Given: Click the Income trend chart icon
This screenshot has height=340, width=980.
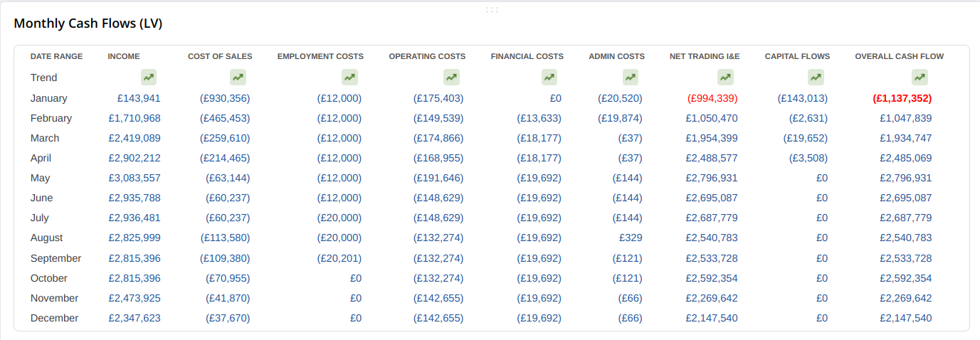Looking at the screenshot, I should [148, 77].
